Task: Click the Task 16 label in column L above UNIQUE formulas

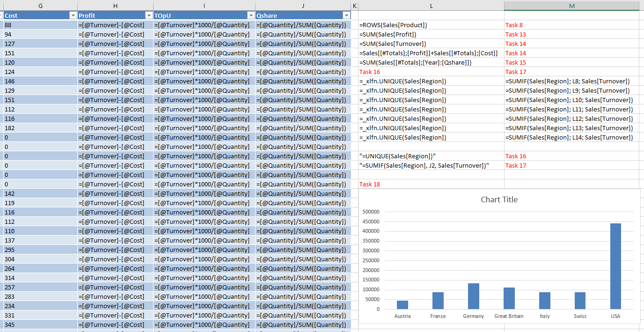Action: tap(370, 72)
